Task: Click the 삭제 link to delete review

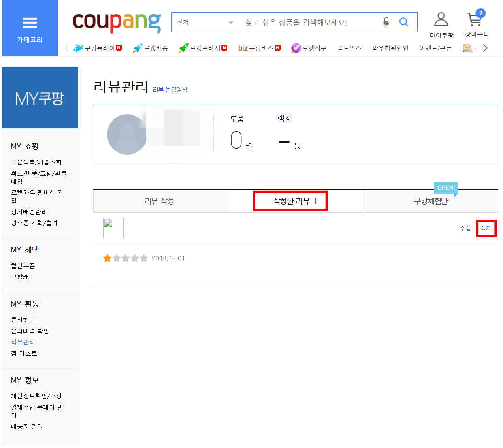Action: tap(486, 228)
